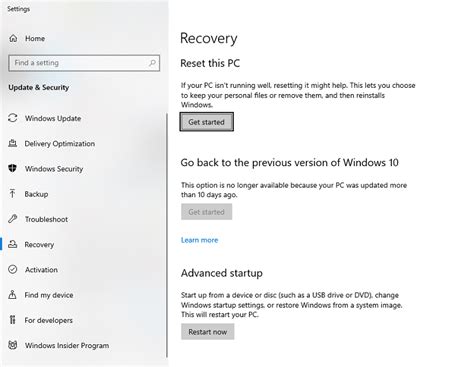
Task: Click the Find my device person icon
Action: (13, 295)
